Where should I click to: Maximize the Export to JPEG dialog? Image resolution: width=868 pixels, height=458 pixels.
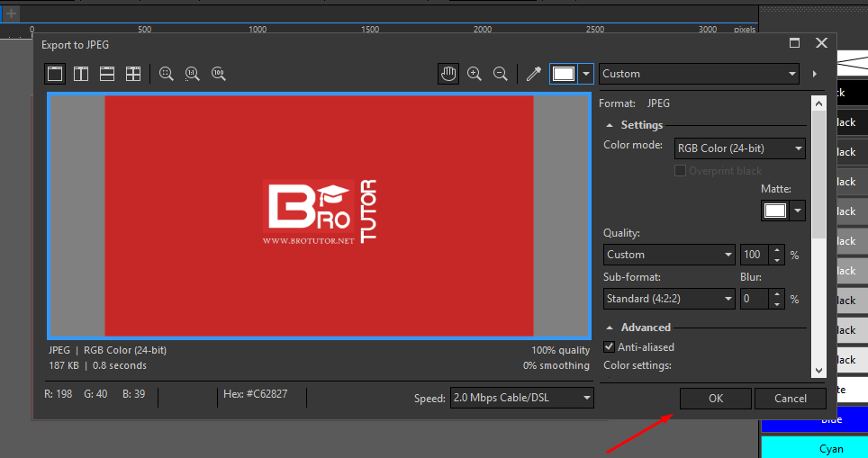click(x=794, y=43)
